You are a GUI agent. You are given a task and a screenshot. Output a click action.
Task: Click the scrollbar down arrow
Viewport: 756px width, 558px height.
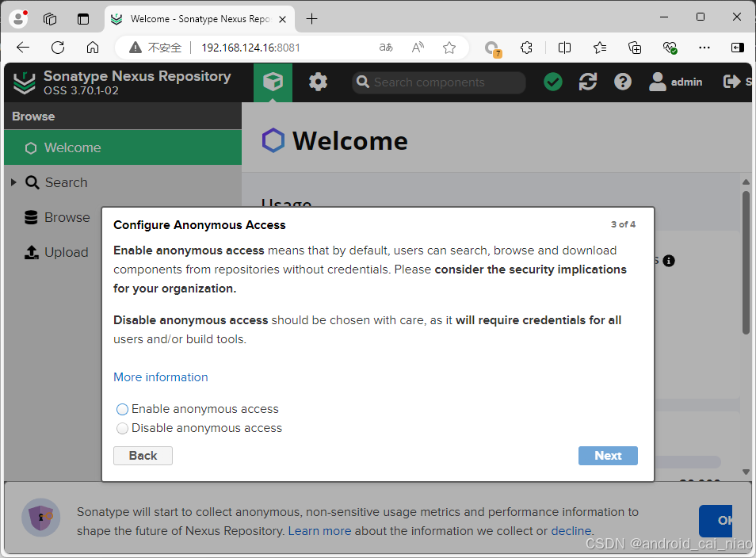click(746, 472)
